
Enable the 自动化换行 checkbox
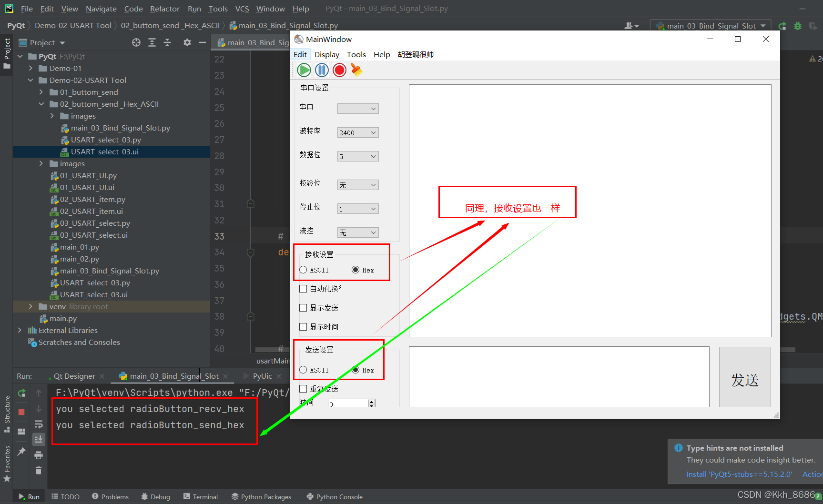point(303,289)
